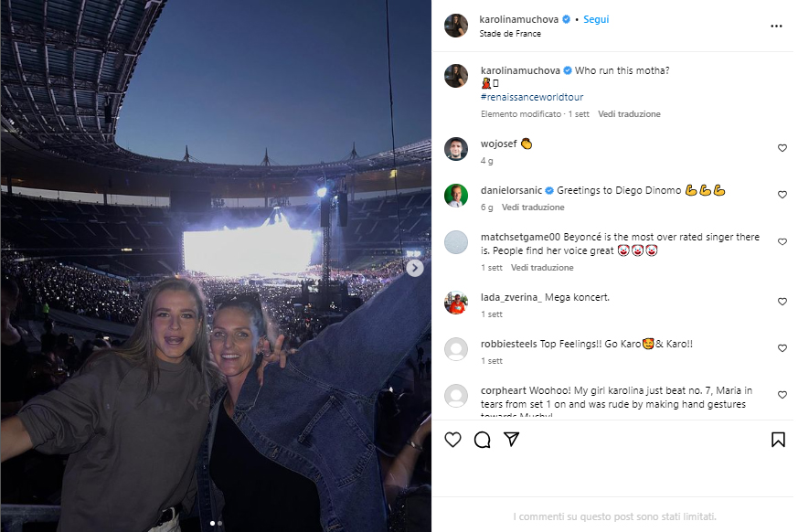Viewport: 798px width, 532px height.
Task: Like wojosef's comment
Action: (782, 148)
